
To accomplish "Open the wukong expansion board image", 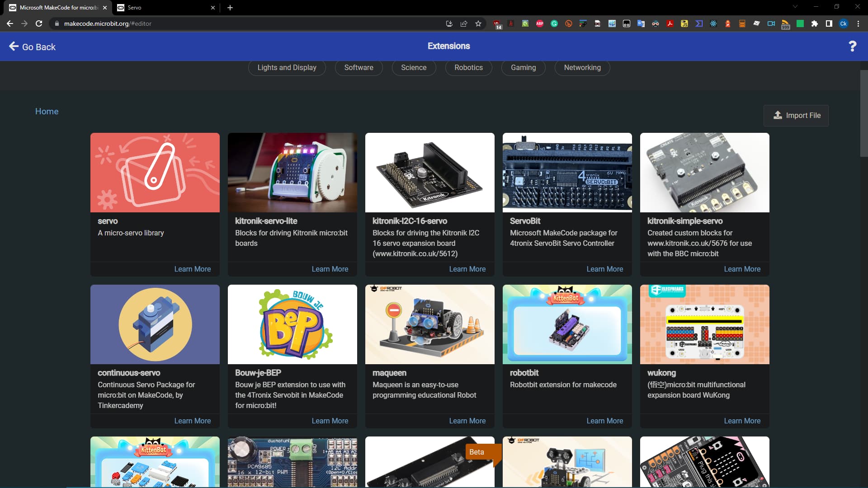I will coord(705,324).
